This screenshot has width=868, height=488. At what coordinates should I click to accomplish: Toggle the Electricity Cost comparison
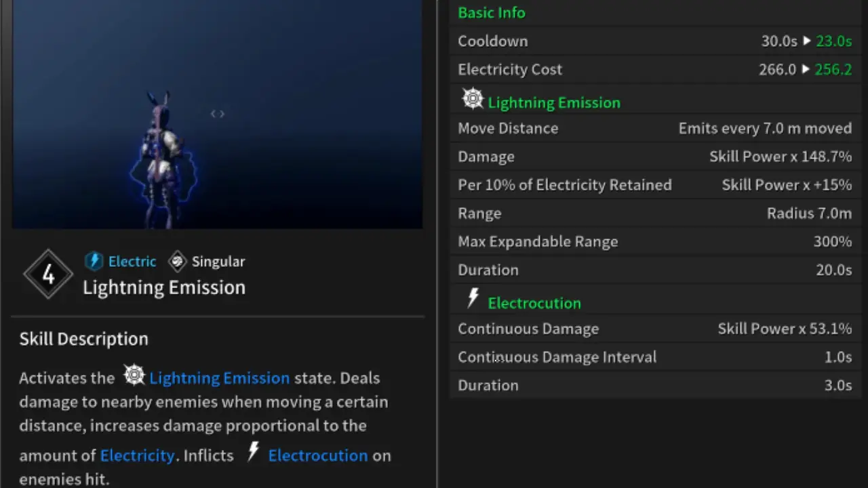(833, 68)
